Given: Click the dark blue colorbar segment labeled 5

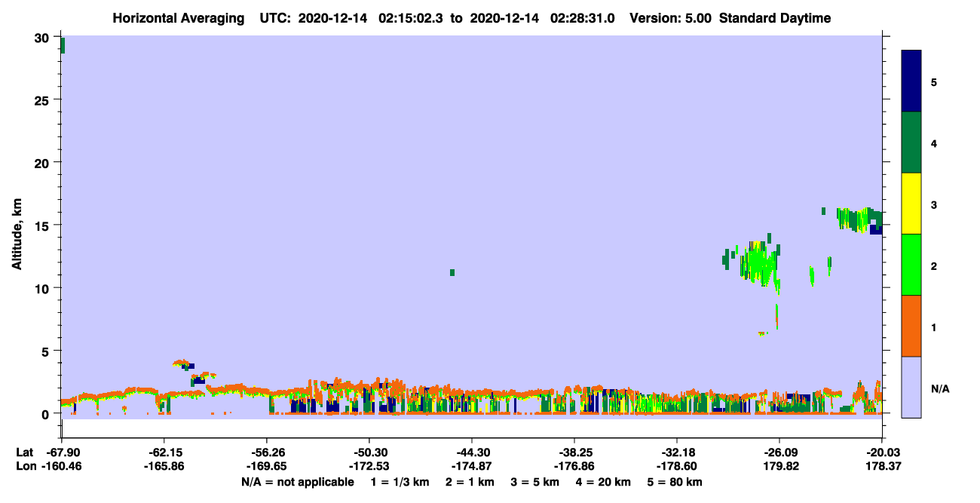Looking at the screenshot, I should 911,81.
